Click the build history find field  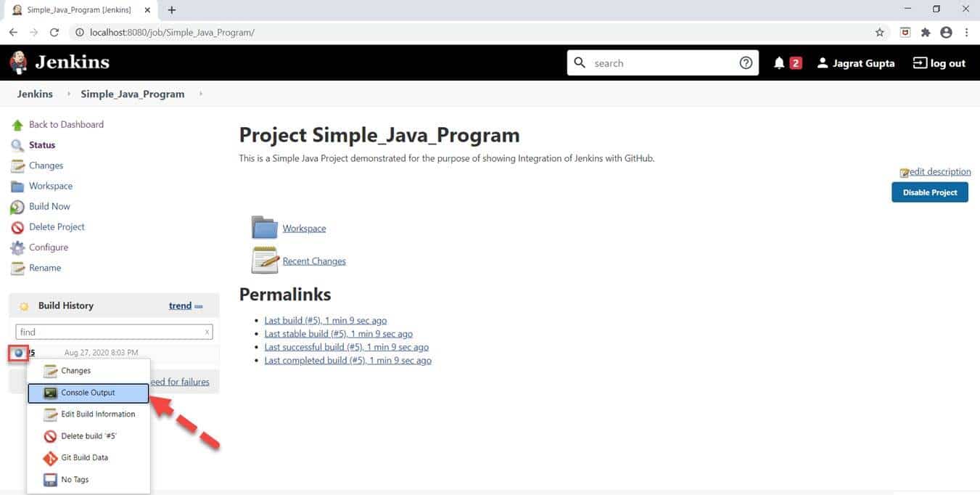coord(114,332)
